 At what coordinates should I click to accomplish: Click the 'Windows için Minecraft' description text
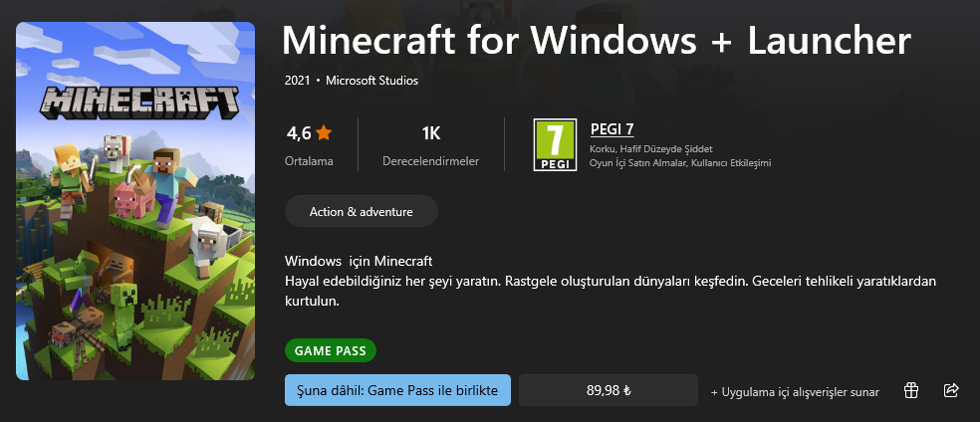pyautogui.click(x=359, y=261)
